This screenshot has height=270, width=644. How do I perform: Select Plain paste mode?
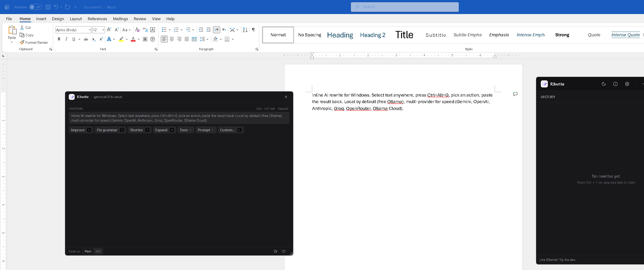pos(88,251)
